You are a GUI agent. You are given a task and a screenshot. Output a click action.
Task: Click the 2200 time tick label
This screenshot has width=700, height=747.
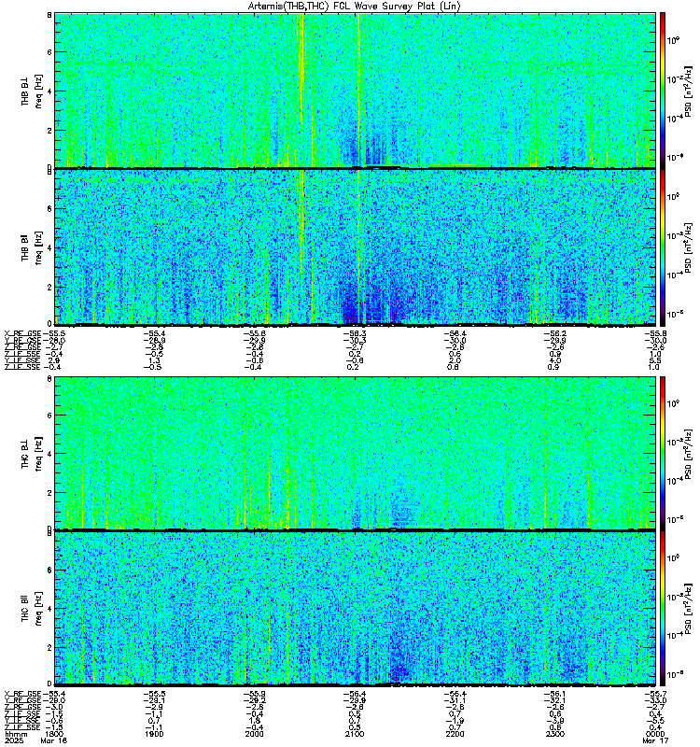[455, 734]
